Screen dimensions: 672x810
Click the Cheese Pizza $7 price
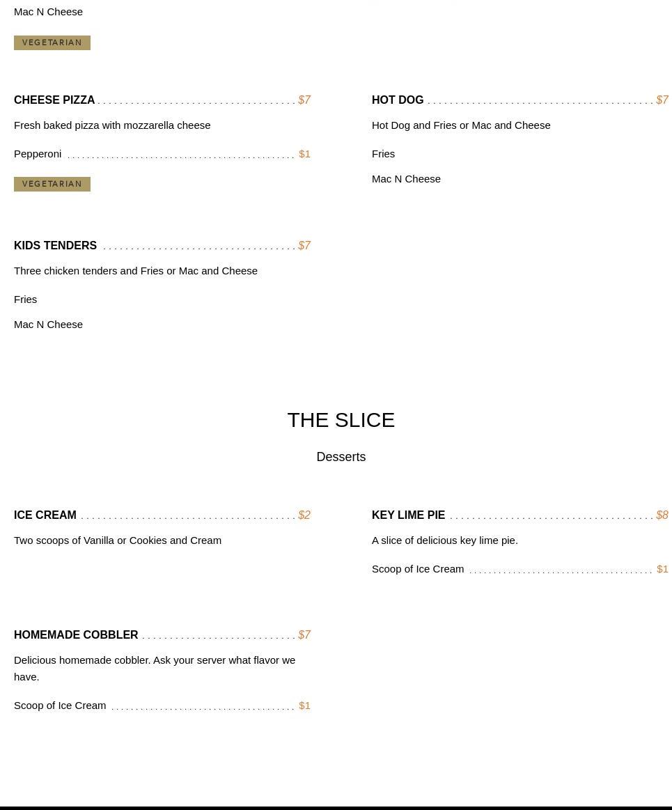click(x=304, y=100)
